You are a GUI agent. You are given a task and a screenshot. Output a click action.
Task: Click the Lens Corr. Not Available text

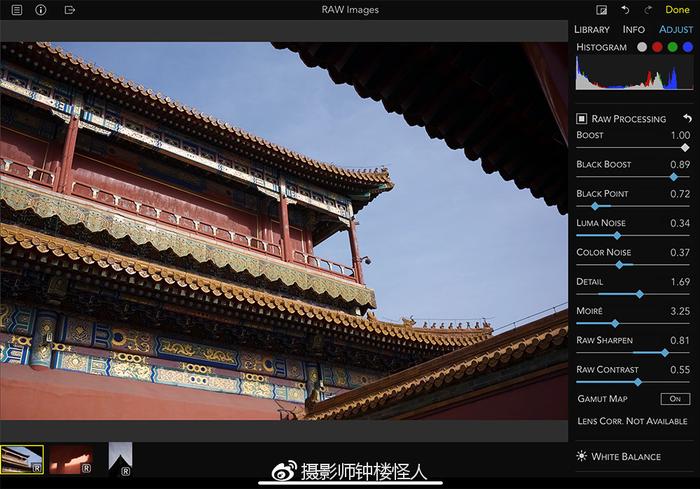632,421
